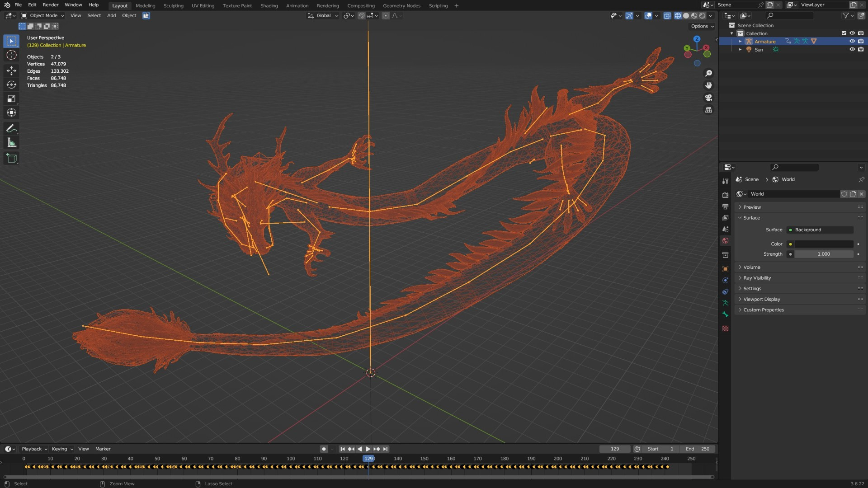Screen dimensions: 868x488
Task: Open the Scene properties tab
Action: [725, 230]
